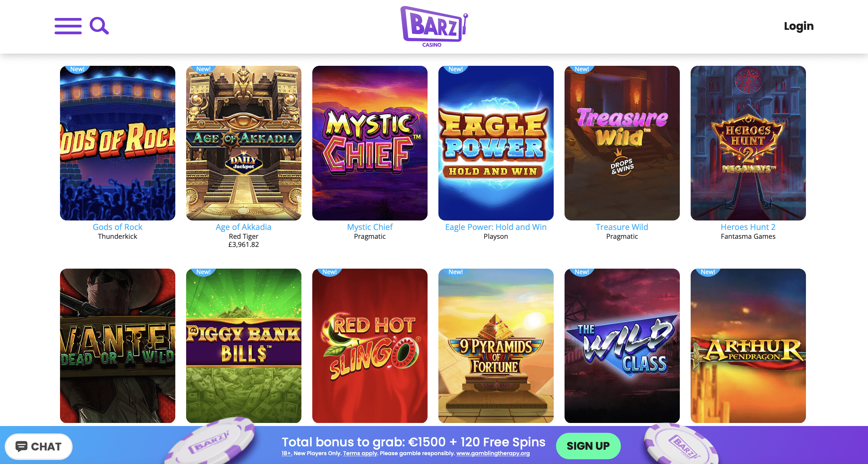Open Heroes Hunt 2 Megaways thumbnail
This screenshot has width=868, height=464.
point(748,143)
